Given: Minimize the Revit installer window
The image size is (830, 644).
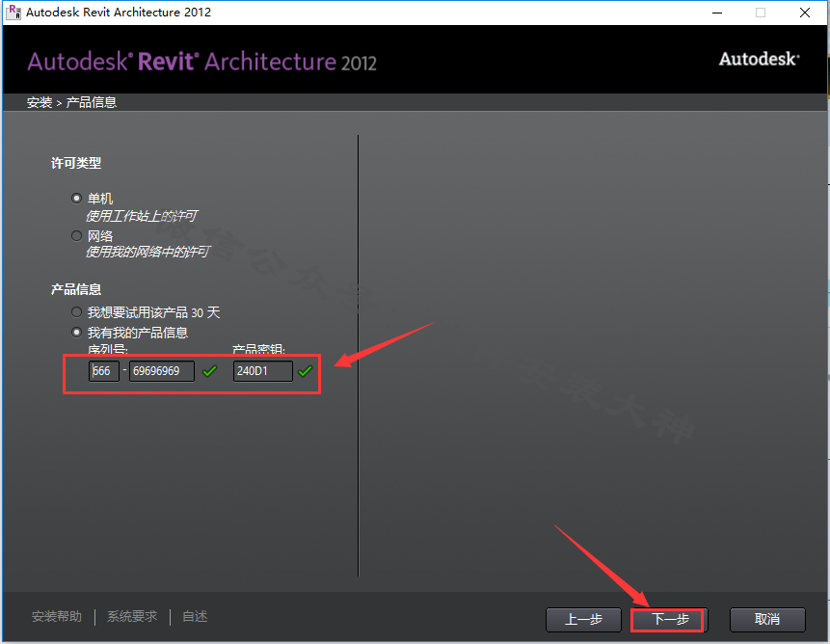Looking at the screenshot, I should (x=717, y=13).
